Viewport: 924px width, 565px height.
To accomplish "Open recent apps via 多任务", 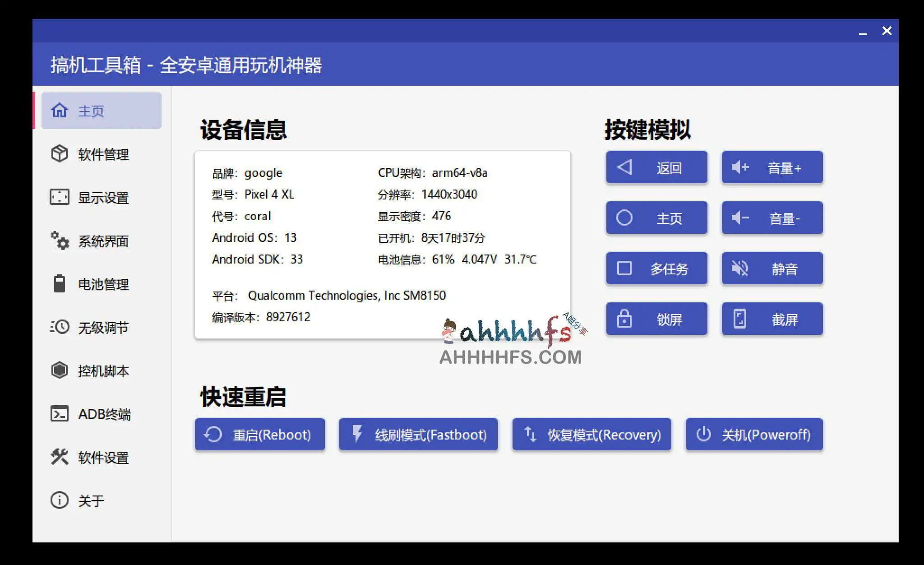I will [x=656, y=268].
